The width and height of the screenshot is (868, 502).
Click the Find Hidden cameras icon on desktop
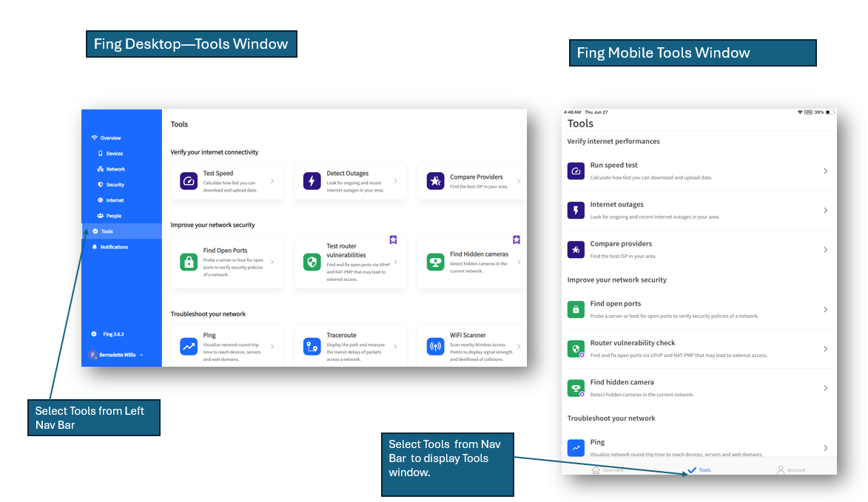point(436,262)
